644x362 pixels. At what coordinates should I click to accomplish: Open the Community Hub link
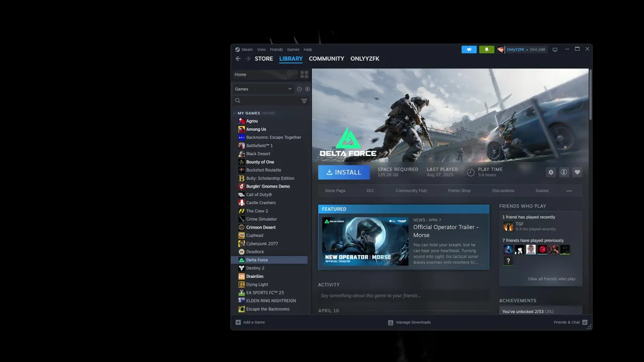tap(411, 191)
